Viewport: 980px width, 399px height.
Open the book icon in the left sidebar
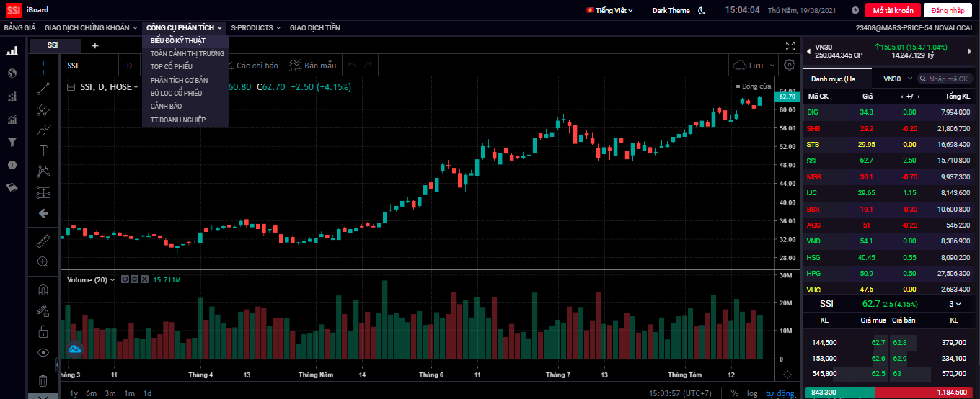[x=12, y=187]
